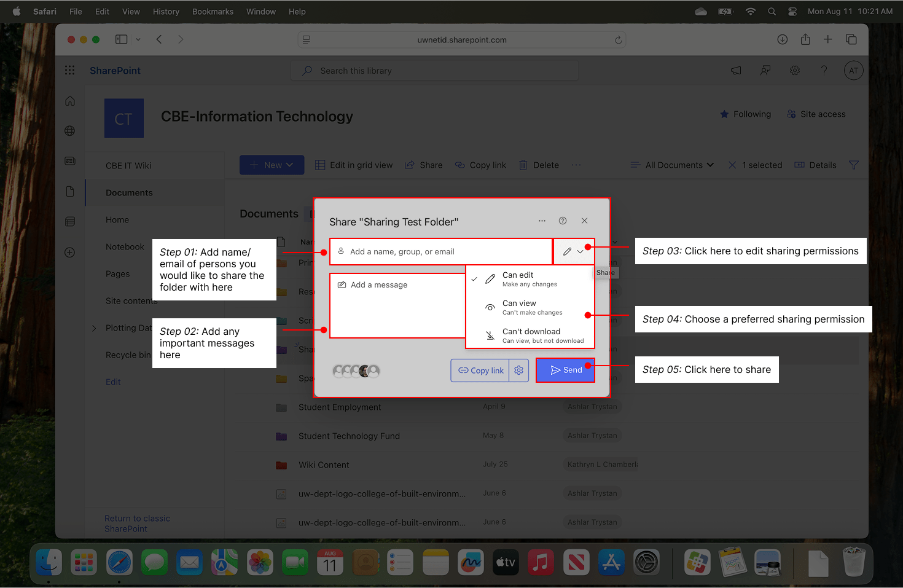Screen dimensions: 903x588
Task: Open the sharing permissions pencil dropdown
Action: (x=573, y=251)
